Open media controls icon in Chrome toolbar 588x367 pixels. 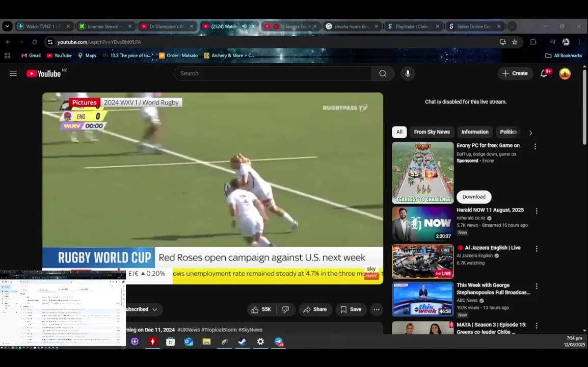(552, 42)
